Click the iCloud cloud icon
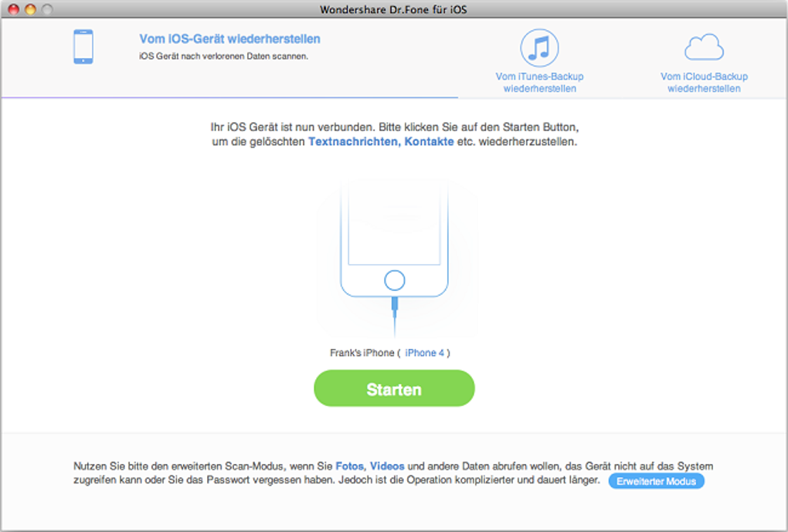Image resolution: width=788 pixels, height=532 pixels. [x=704, y=47]
